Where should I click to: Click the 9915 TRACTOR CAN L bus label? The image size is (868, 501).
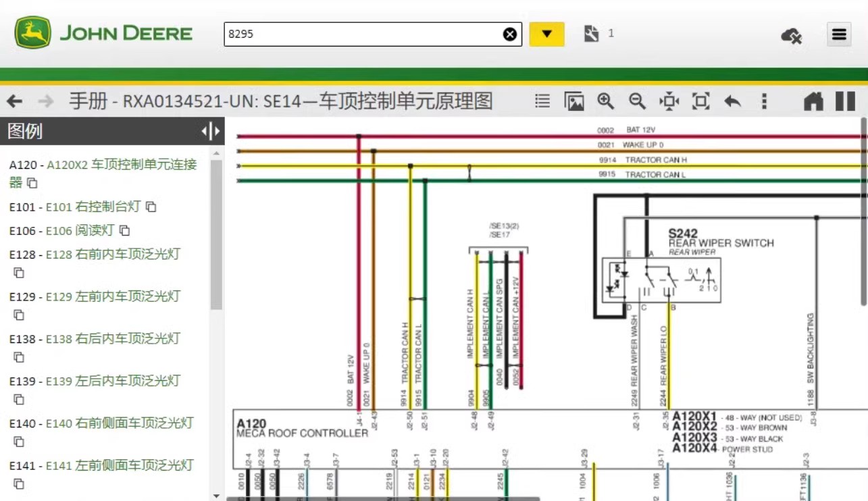tap(642, 174)
